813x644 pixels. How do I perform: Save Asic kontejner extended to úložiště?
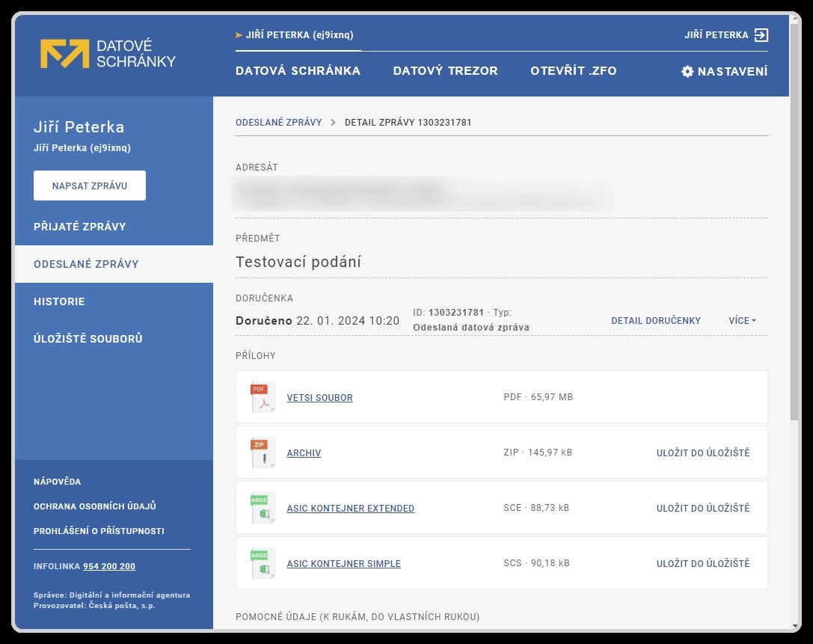[x=703, y=508]
